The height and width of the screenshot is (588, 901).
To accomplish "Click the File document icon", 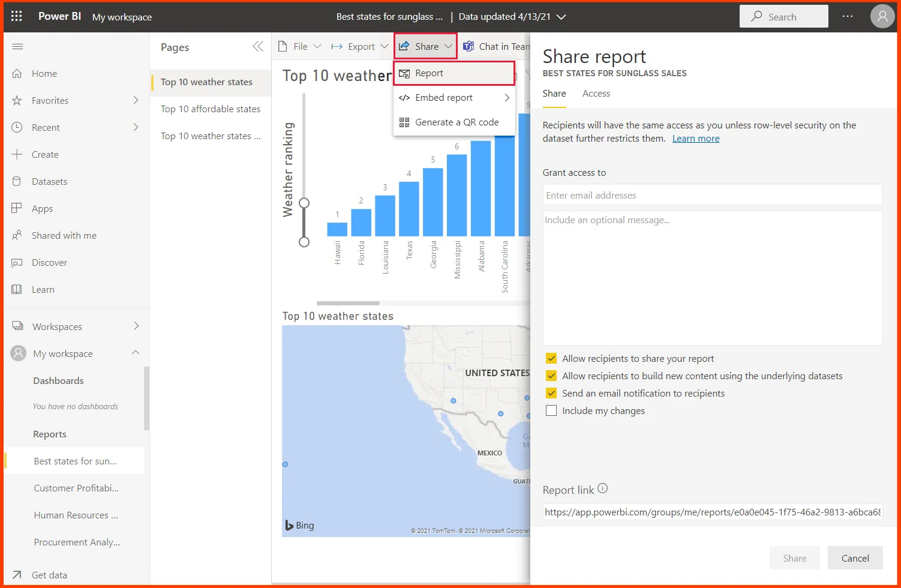I will click(283, 46).
